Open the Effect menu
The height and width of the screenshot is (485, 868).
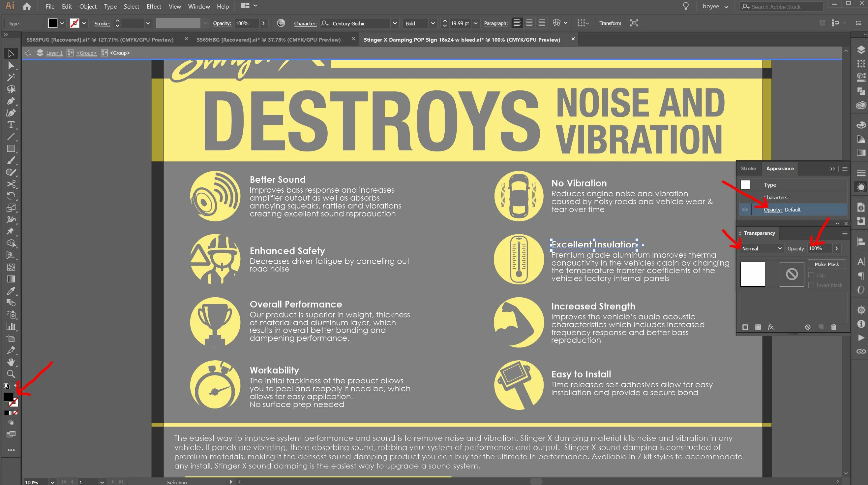(154, 6)
